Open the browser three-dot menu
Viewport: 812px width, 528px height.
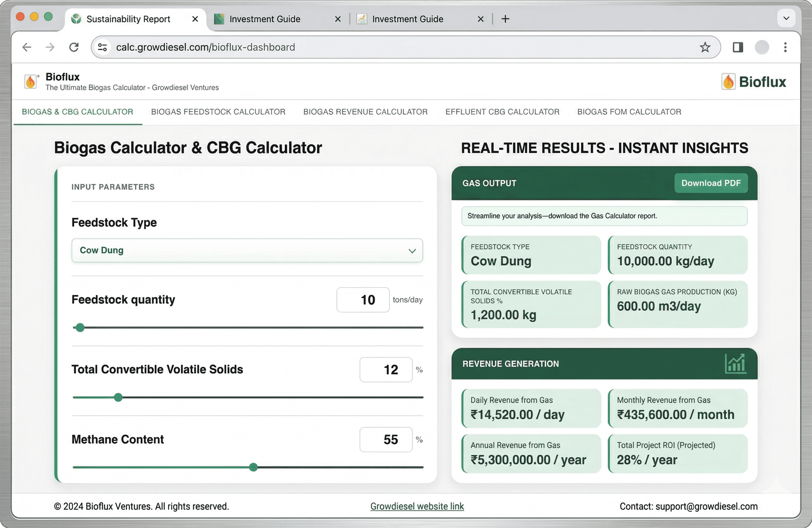click(785, 47)
